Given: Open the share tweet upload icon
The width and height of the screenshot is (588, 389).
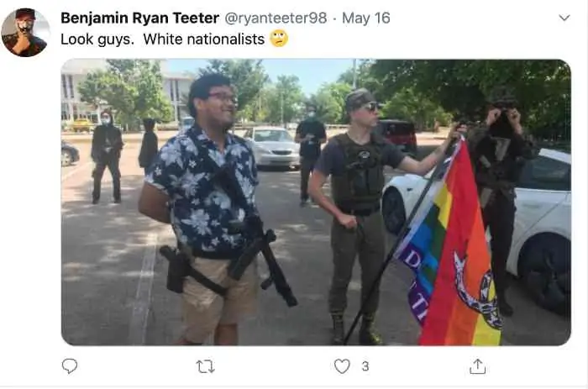Looking at the screenshot, I should pyautogui.click(x=477, y=366).
